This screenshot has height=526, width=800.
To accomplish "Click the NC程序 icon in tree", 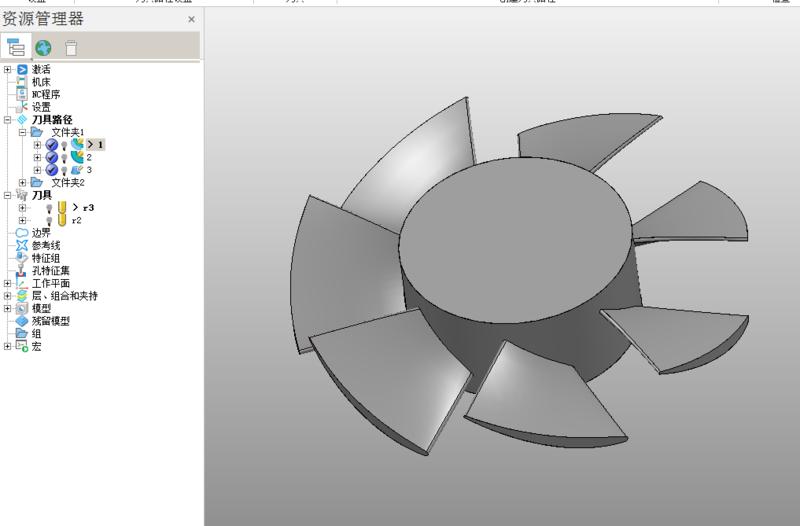I will click(x=21, y=94).
